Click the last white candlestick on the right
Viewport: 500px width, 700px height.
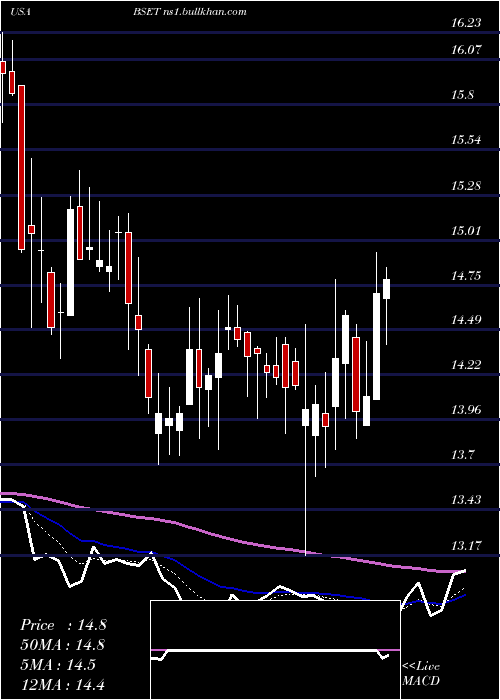click(x=387, y=289)
